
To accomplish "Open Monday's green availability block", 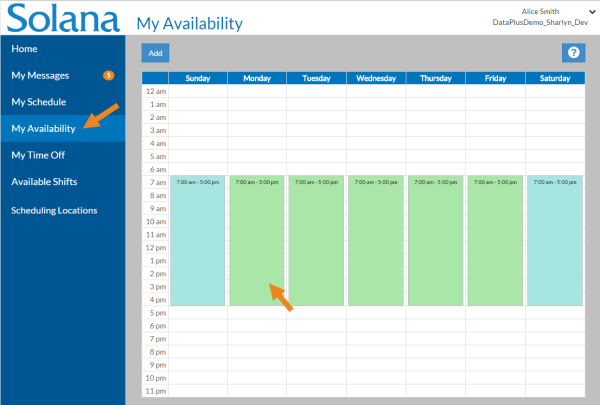I will tap(257, 240).
